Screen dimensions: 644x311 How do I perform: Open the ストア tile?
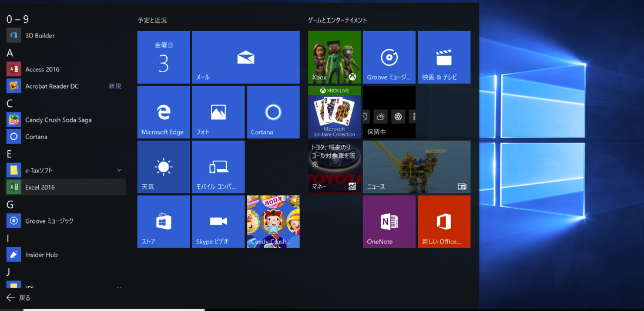tap(163, 222)
